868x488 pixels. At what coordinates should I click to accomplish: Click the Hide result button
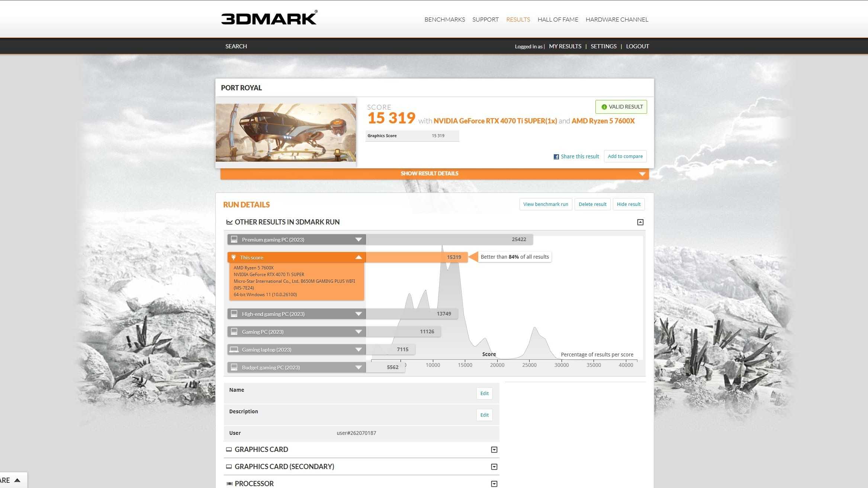(629, 204)
